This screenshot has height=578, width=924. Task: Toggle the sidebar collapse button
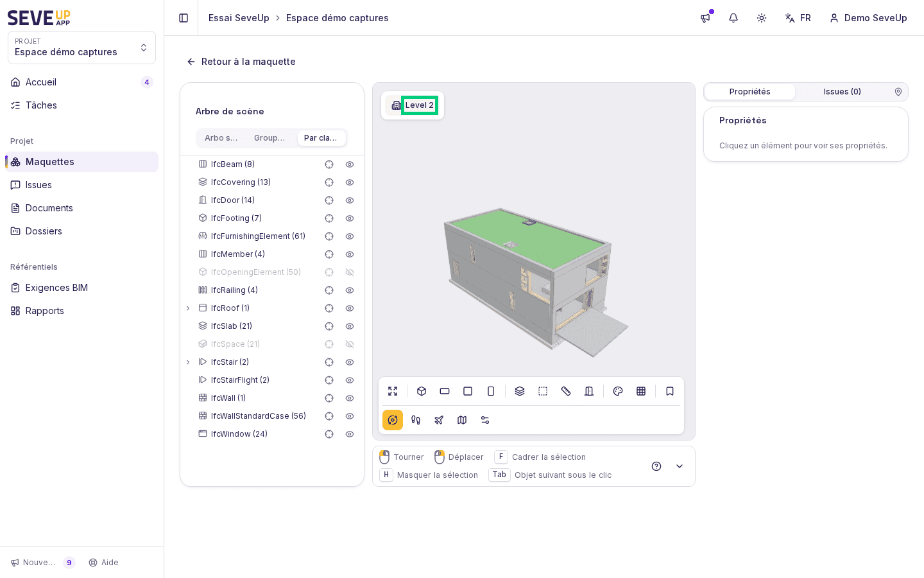coord(184,18)
